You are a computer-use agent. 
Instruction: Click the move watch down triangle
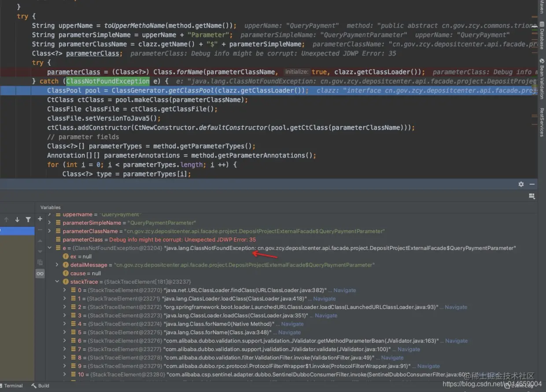point(40,251)
